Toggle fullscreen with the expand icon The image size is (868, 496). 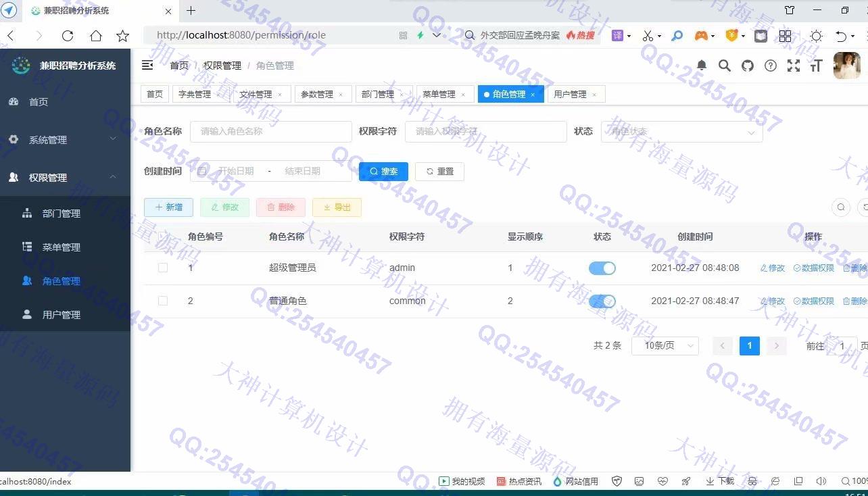pyautogui.click(x=794, y=66)
